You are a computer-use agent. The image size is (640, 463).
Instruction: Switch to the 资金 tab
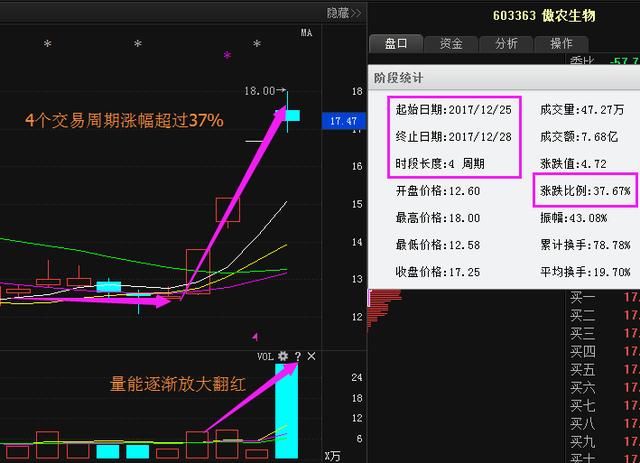pos(451,43)
